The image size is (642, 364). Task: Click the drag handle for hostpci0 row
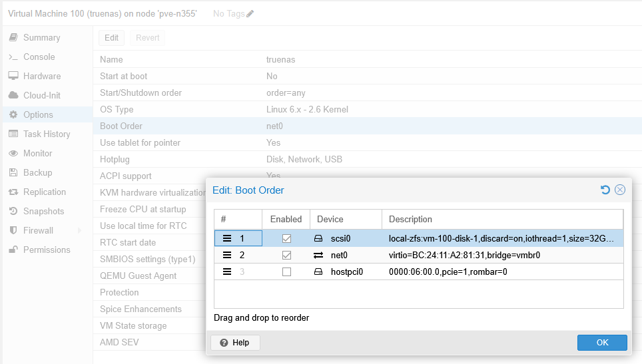pos(226,272)
